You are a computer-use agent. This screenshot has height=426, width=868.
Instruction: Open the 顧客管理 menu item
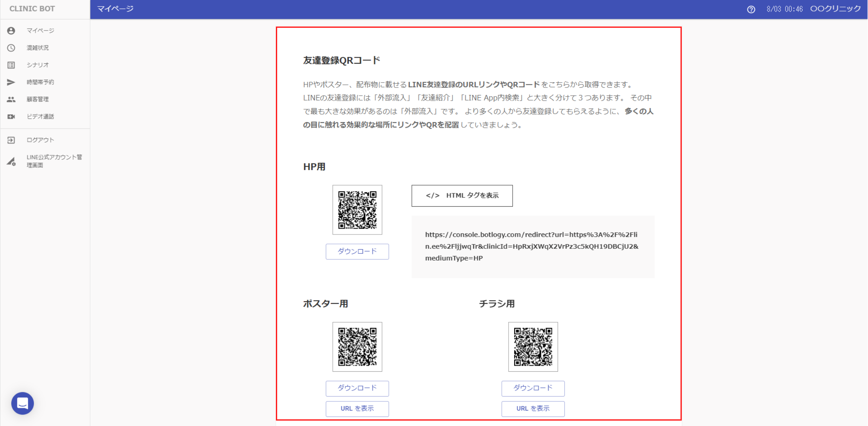pos(38,100)
